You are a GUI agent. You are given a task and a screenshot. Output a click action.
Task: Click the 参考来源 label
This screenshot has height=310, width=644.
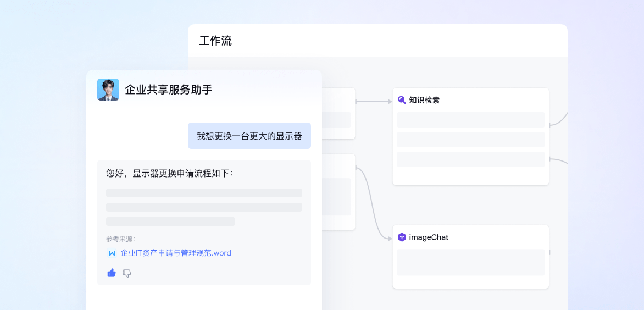(120, 239)
